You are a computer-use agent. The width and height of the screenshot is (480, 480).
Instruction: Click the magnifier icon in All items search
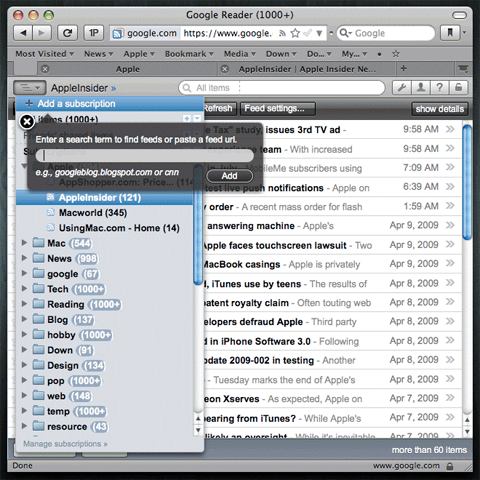(x=187, y=88)
